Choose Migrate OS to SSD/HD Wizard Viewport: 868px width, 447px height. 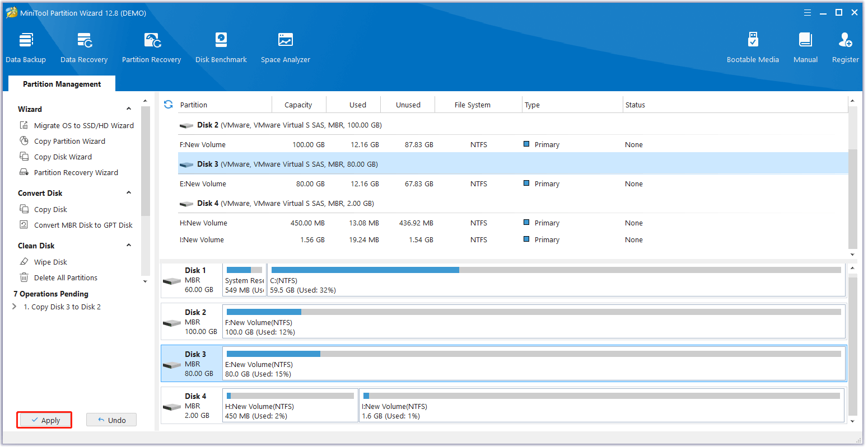tap(83, 125)
